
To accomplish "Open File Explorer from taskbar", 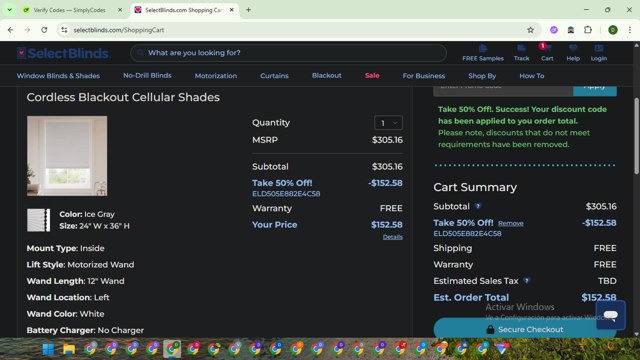I will [x=69, y=349].
